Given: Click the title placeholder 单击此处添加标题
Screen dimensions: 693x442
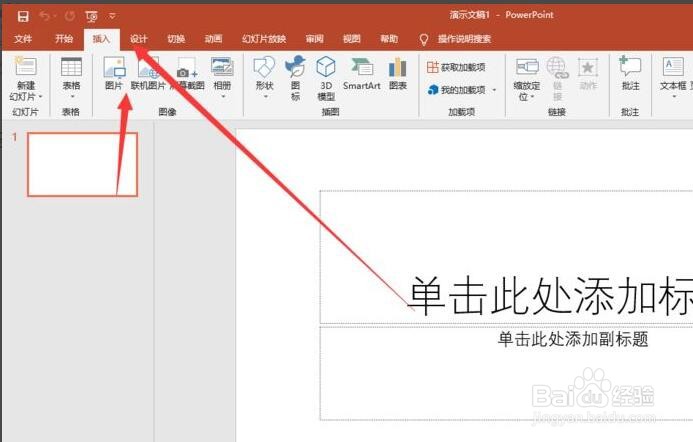Looking at the screenshot, I should click(x=506, y=257).
